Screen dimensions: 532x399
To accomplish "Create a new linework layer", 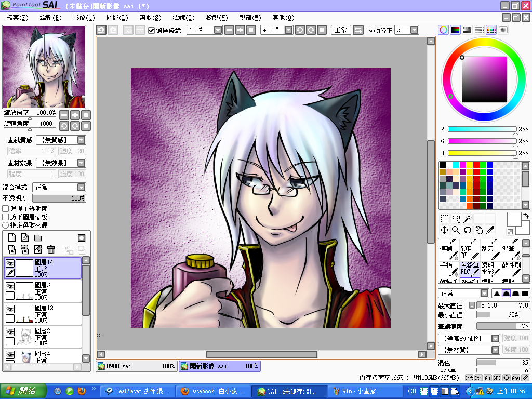I will (x=25, y=238).
